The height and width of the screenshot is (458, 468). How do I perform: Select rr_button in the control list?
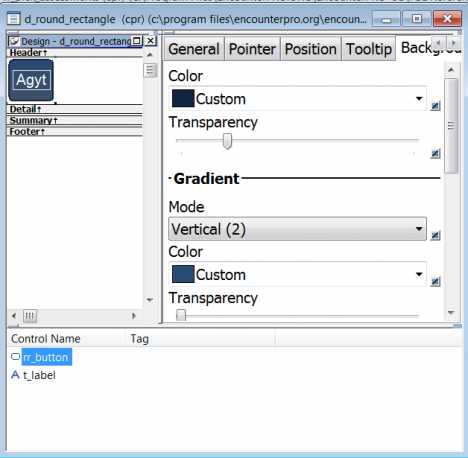click(46, 357)
